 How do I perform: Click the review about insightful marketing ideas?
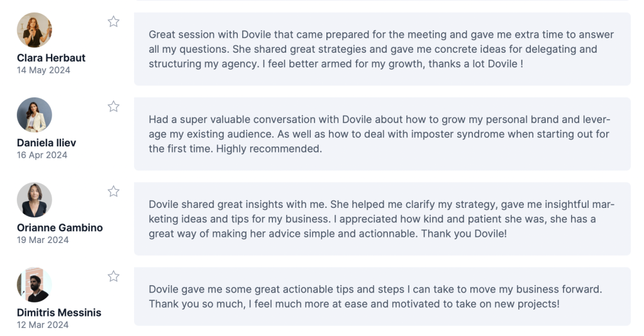pos(382,219)
